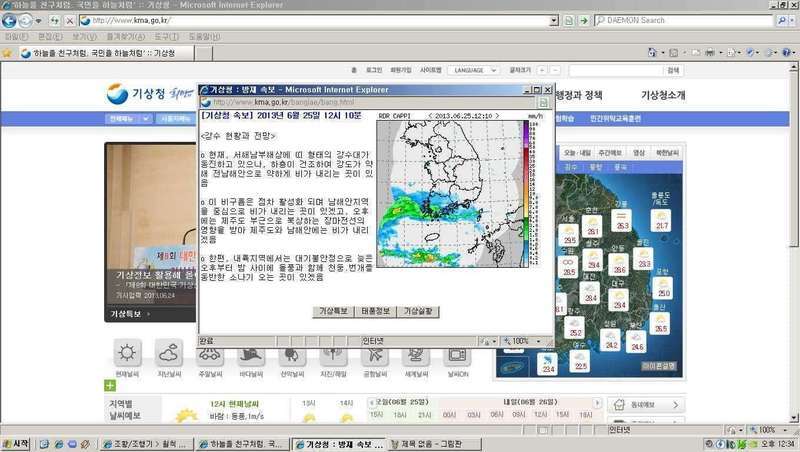This screenshot has height=452, width=800.
Task: Switch to 조황/조행기 taskbar item
Action: pos(146,444)
